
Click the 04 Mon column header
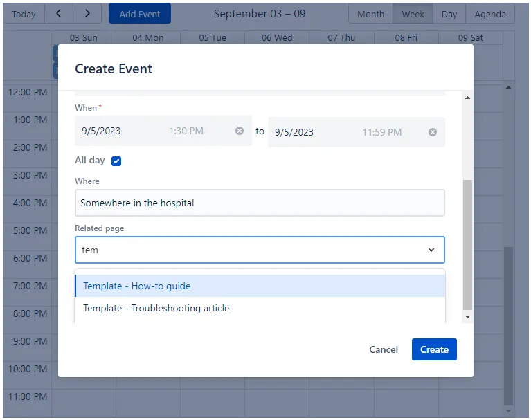148,37
